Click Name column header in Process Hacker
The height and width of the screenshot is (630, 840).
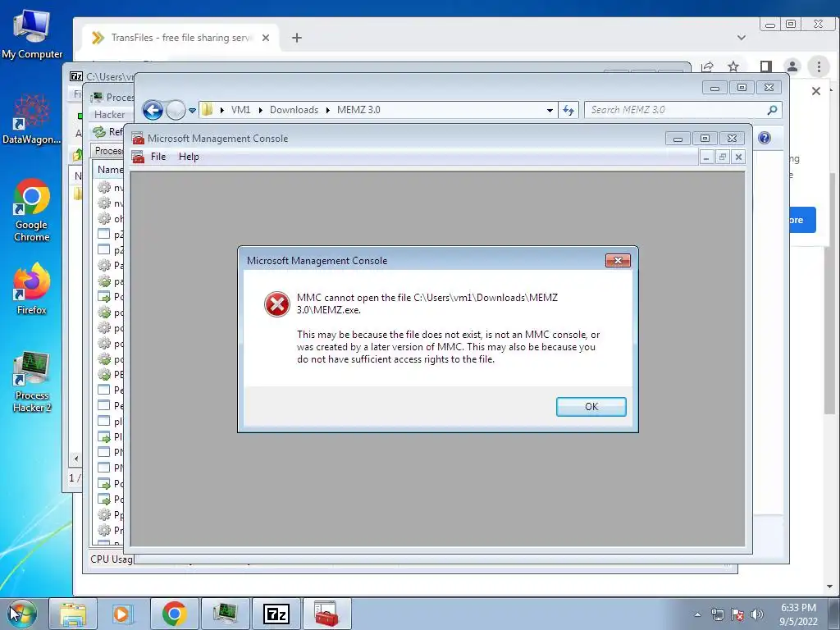[110, 169]
